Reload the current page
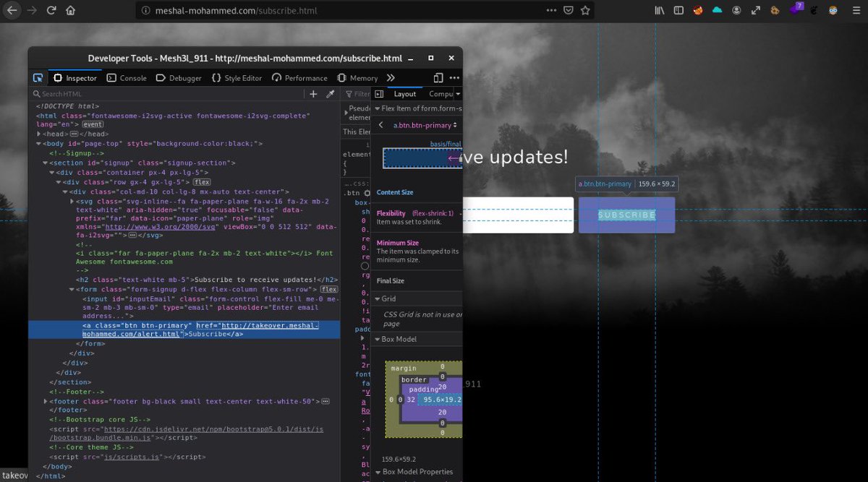Image resolution: width=868 pixels, height=482 pixels. (x=51, y=11)
